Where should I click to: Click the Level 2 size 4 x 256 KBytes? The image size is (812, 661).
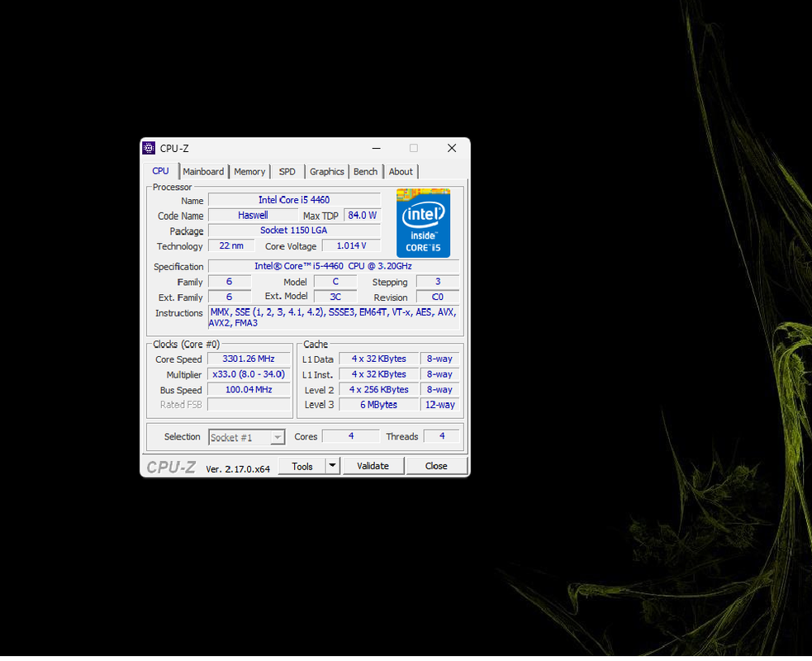(378, 389)
